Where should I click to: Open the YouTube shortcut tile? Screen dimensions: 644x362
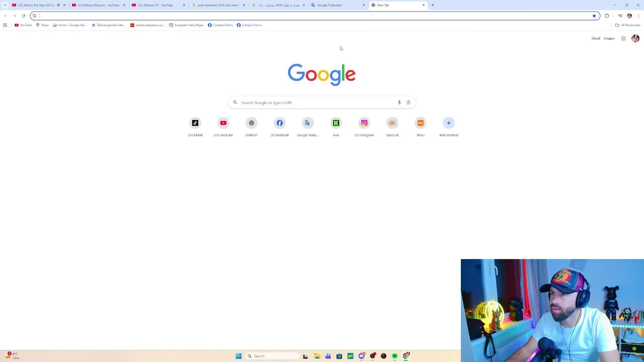[x=223, y=127]
